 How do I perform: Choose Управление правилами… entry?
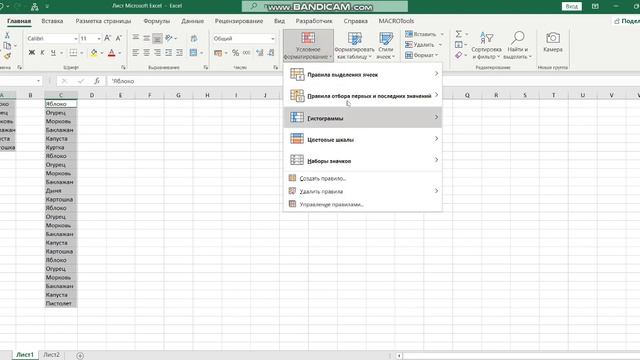click(x=362, y=204)
